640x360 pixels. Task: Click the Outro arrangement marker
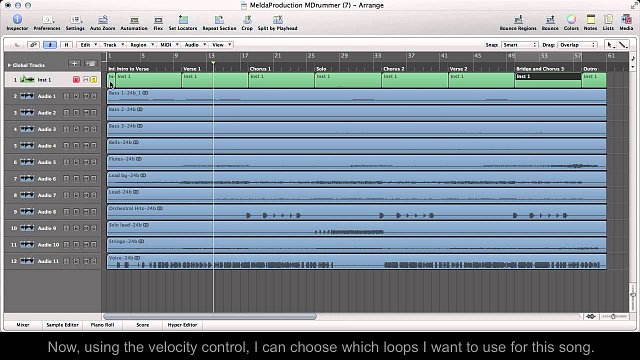click(590, 69)
